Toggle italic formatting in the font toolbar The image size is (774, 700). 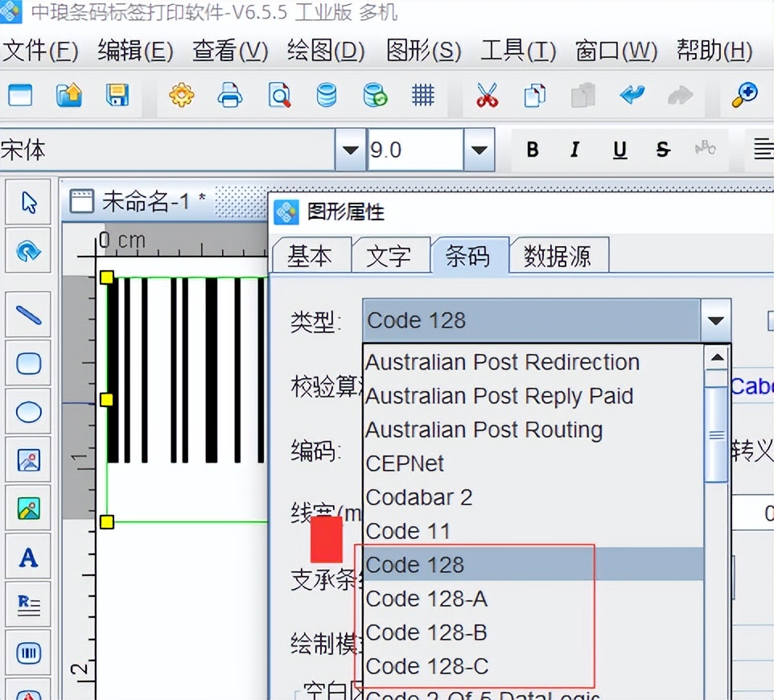574,150
